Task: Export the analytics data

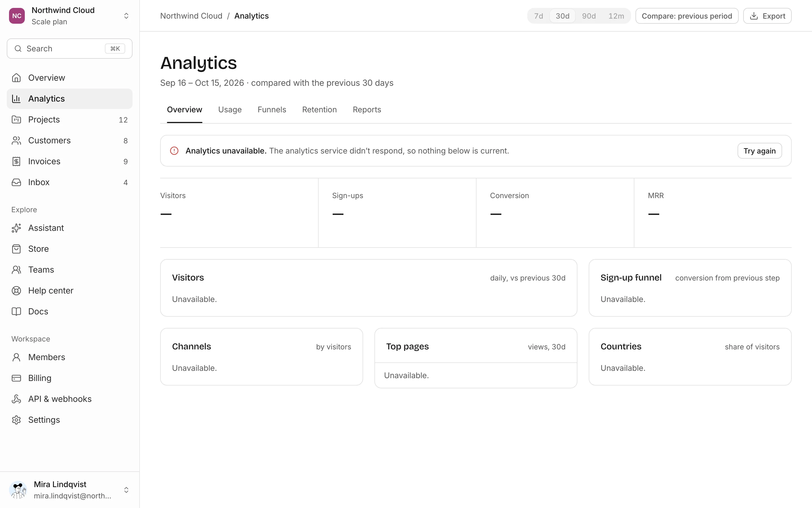Action: coord(767,16)
